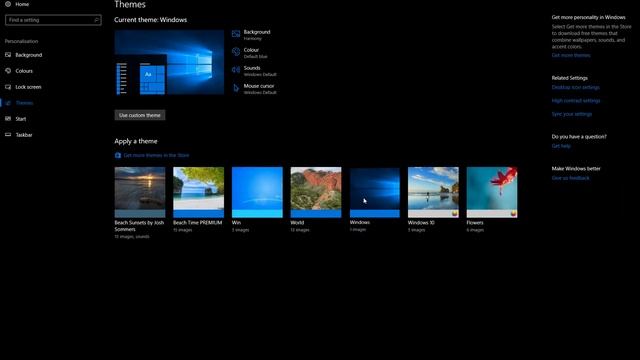This screenshot has width=640, height=360.
Task: Click the Mouse cursor arrow icon
Action: [236, 88]
